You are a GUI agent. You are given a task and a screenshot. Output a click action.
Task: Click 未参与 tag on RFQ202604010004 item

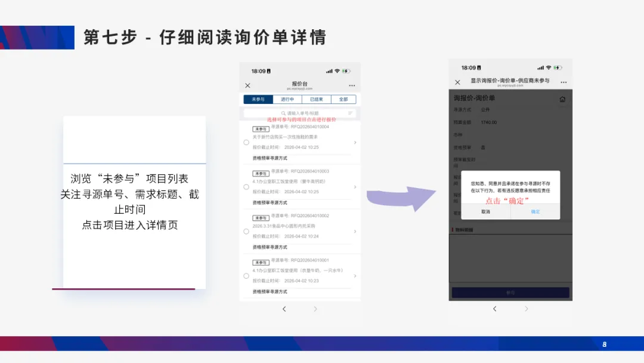261,129
